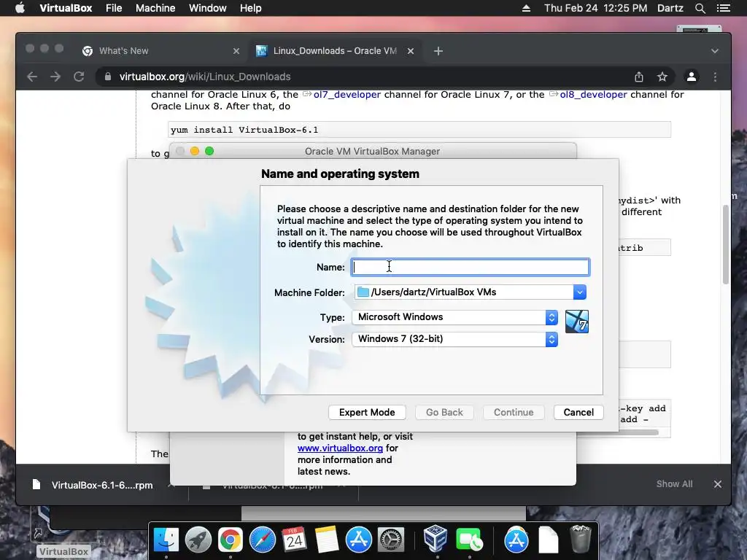Click the yellow minimize button of VirtualBox Manager

tap(194, 151)
